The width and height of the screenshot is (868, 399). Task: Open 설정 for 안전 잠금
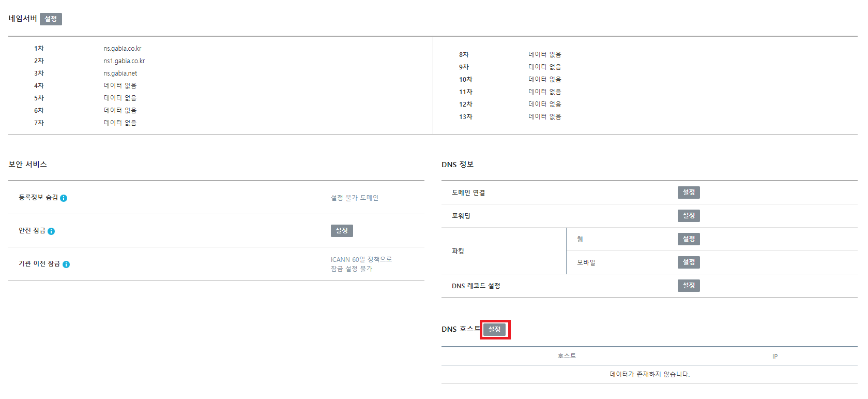[342, 231]
